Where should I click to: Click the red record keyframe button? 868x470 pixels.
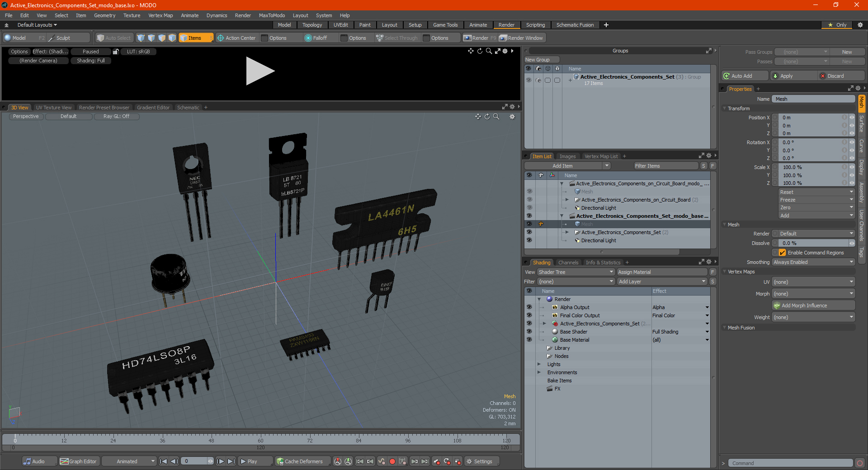392,461
